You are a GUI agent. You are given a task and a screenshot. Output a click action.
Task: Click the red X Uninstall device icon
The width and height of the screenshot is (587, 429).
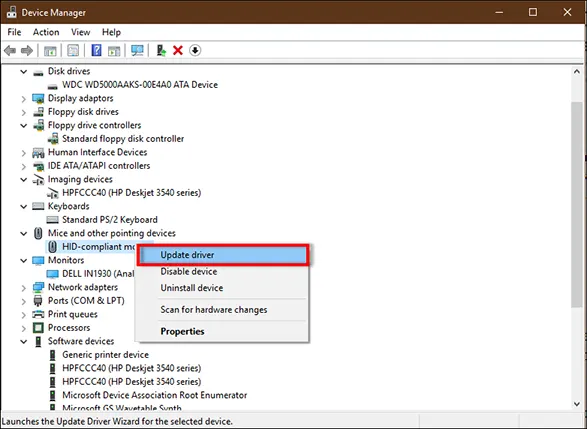tap(178, 50)
